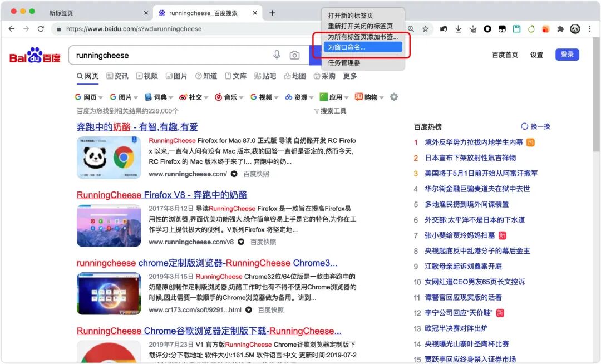Click the voice search microphone icon

[x=277, y=55]
